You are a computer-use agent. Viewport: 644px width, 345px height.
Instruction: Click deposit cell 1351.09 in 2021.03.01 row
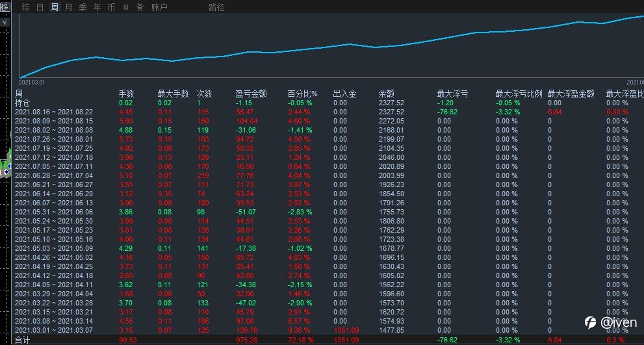(x=346, y=330)
